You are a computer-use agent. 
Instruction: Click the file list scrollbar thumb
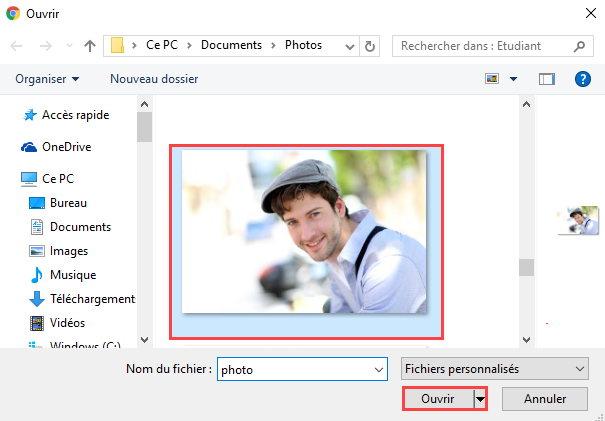point(526,267)
